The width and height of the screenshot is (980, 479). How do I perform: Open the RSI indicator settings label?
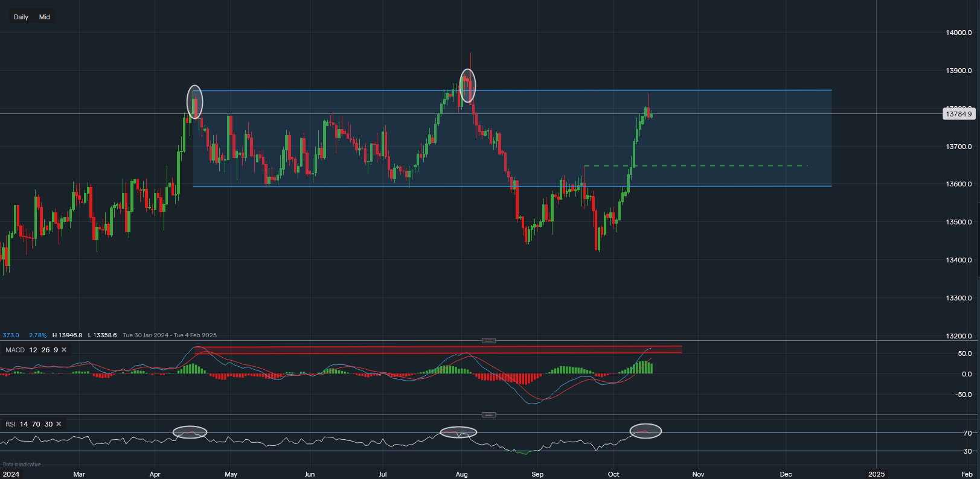click(x=10, y=424)
